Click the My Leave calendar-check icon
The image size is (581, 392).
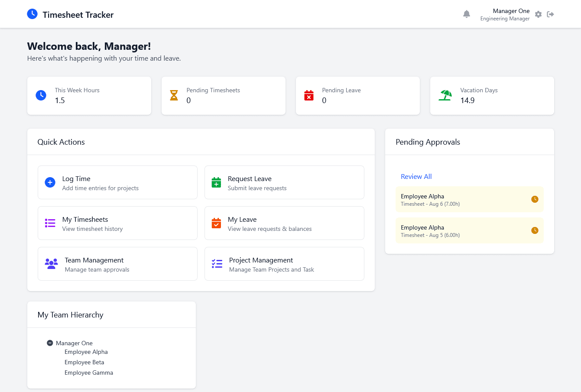(216, 223)
